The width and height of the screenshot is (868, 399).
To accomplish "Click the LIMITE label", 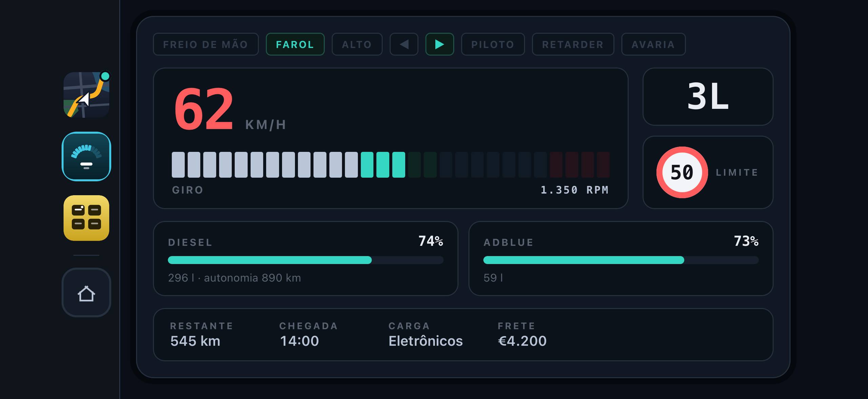I will [x=737, y=173].
